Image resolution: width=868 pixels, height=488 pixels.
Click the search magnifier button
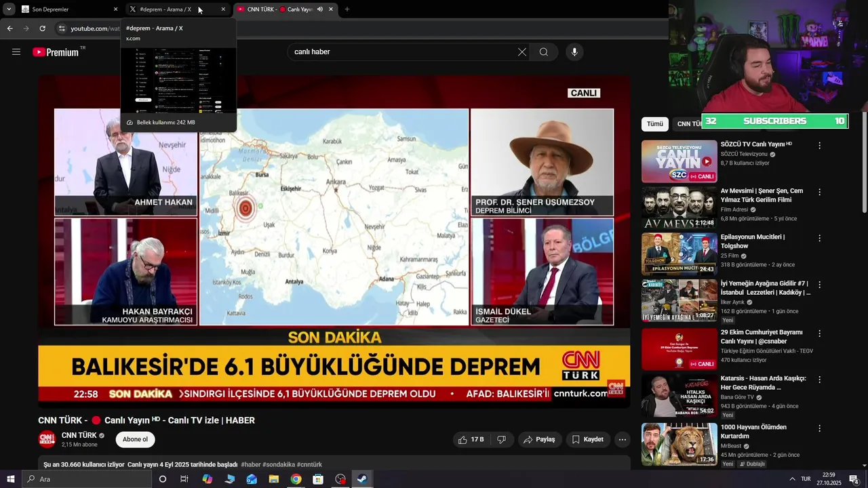(x=544, y=52)
